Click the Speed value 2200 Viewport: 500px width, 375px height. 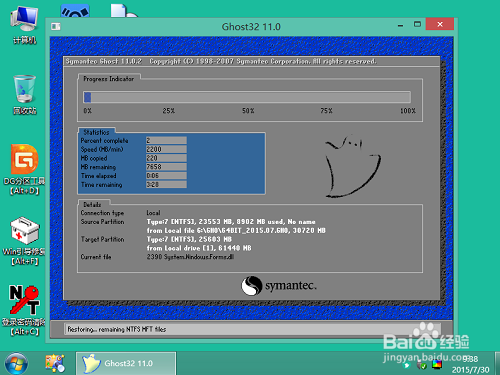pyautogui.click(x=166, y=149)
